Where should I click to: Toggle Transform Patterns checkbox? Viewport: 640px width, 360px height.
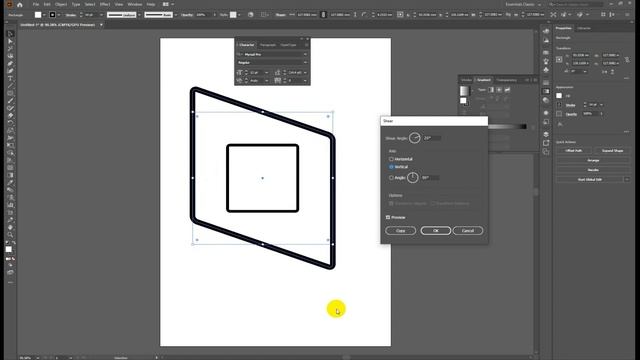tap(433, 203)
